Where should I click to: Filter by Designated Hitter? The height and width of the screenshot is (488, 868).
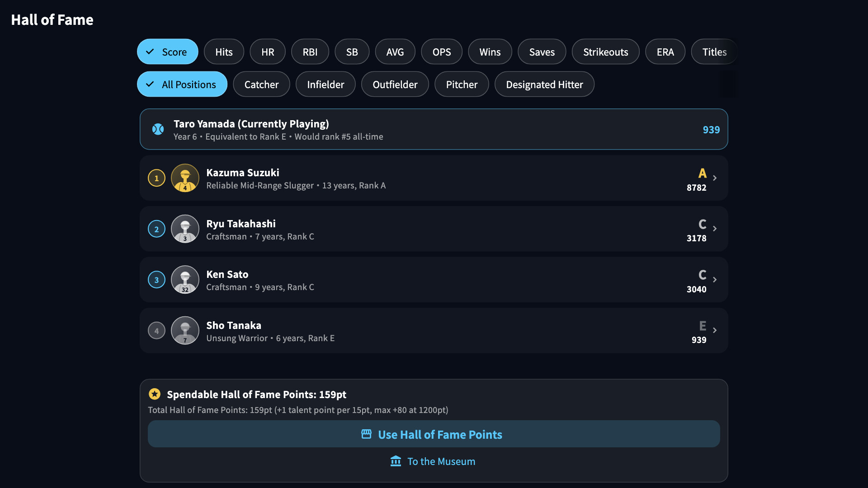[544, 84]
